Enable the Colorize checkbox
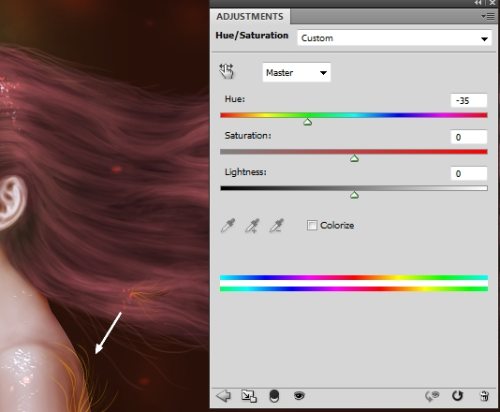The width and height of the screenshot is (500, 412). click(x=312, y=225)
